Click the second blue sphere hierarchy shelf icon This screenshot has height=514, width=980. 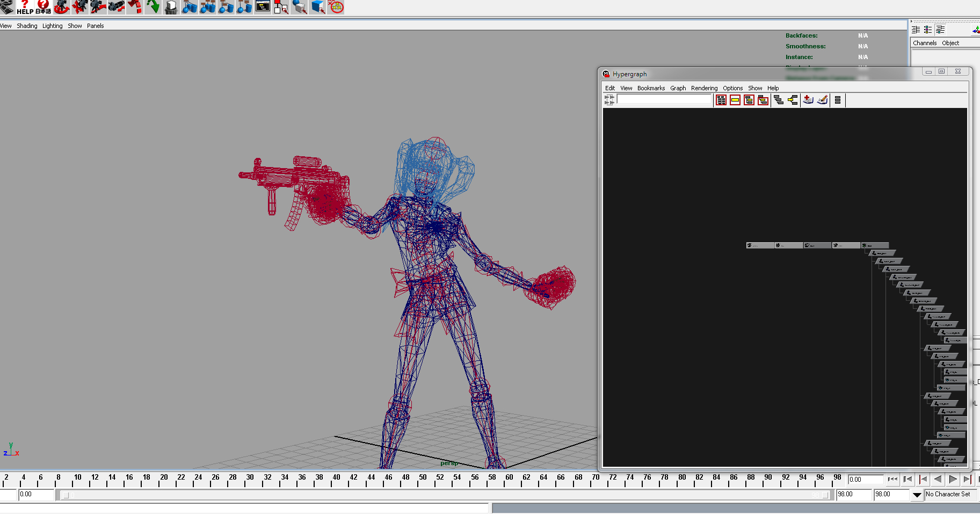coord(207,7)
